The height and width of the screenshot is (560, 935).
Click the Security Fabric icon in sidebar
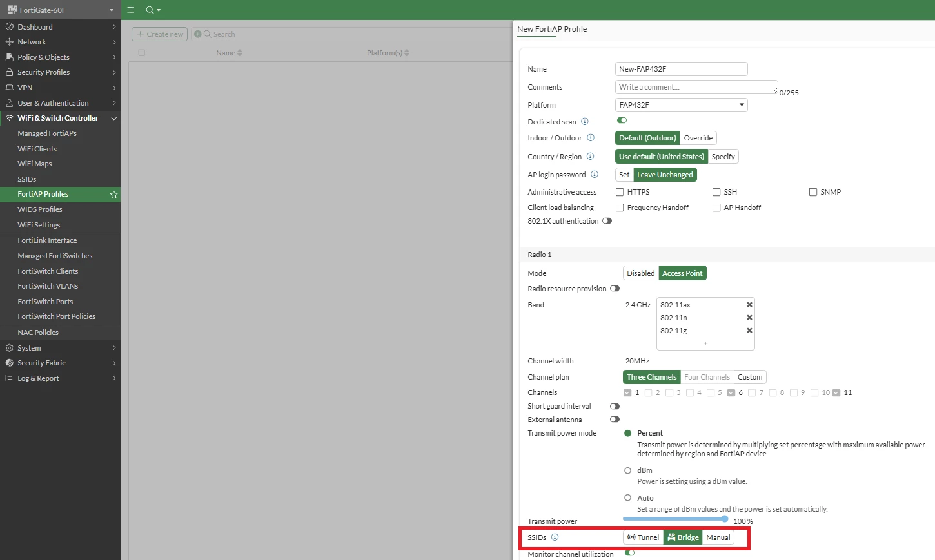coord(10,363)
